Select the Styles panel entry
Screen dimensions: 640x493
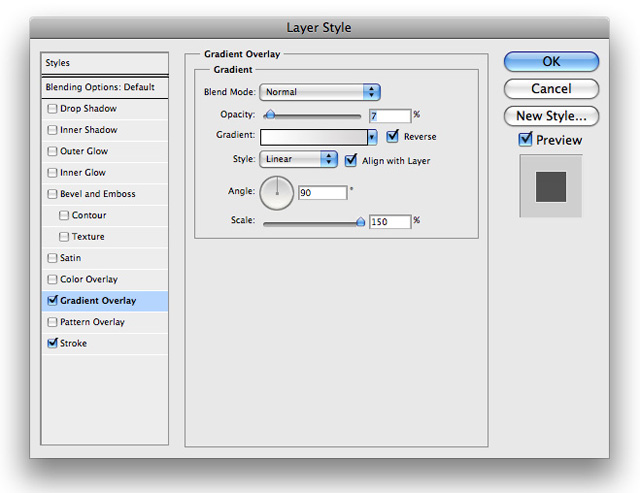(105, 63)
